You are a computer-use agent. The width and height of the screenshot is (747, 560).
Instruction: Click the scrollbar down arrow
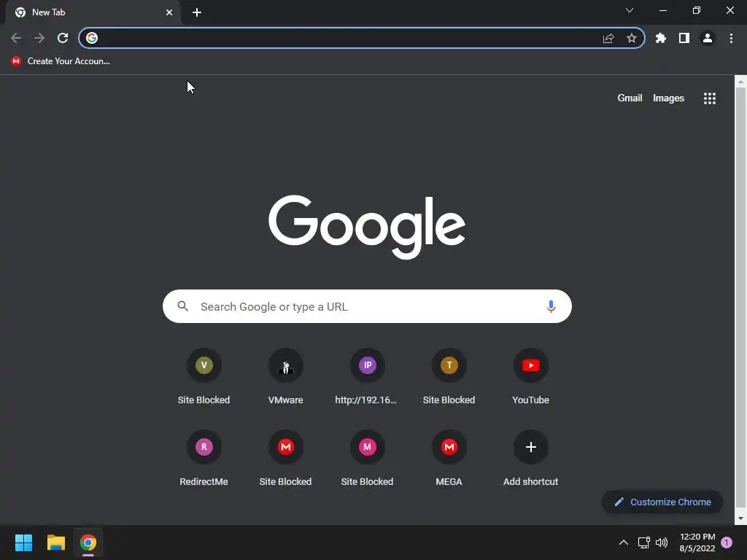pos(740,518)
